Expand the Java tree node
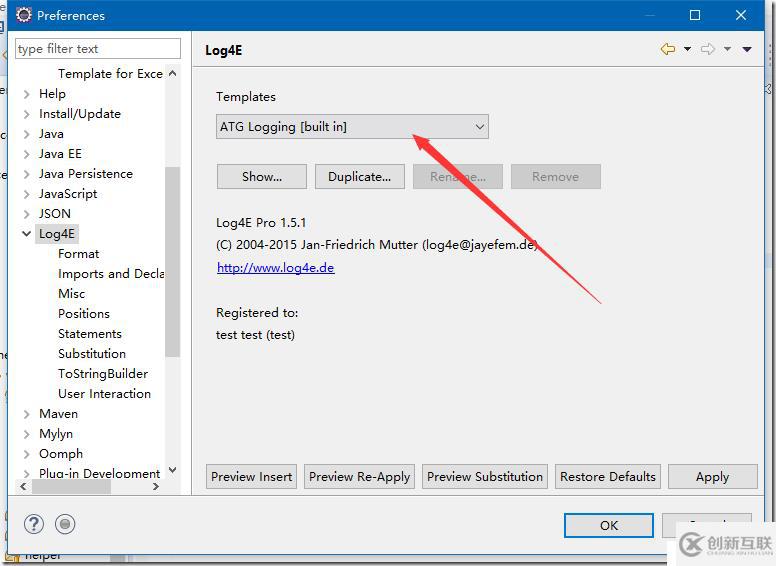Screen dimensions: 776x566 pos(27,134)
